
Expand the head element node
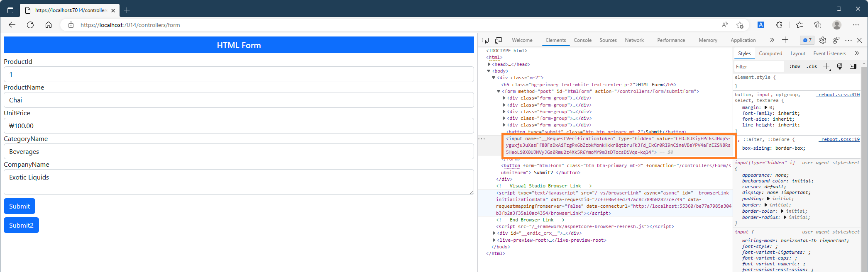coord(489,64)
